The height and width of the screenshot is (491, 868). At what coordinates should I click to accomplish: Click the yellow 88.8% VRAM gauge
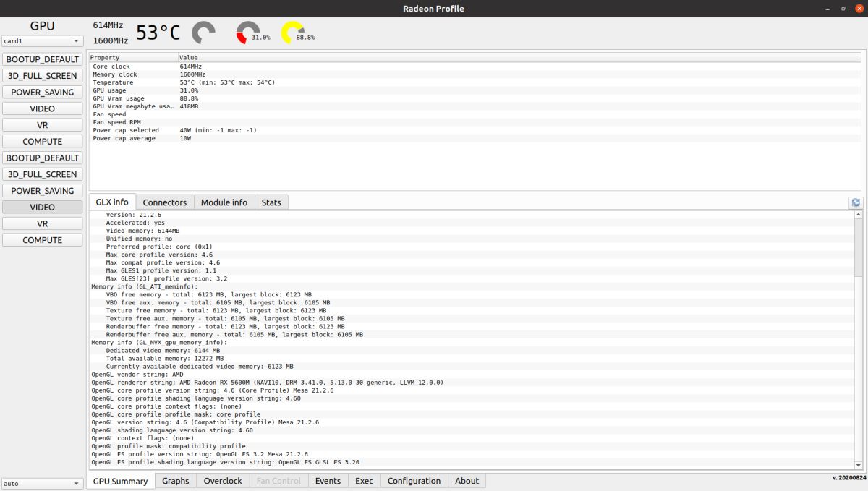pos(293,33)
